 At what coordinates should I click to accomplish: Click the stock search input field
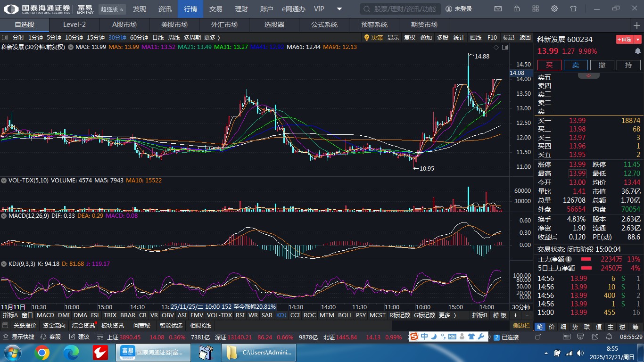(x=401, y=9)
